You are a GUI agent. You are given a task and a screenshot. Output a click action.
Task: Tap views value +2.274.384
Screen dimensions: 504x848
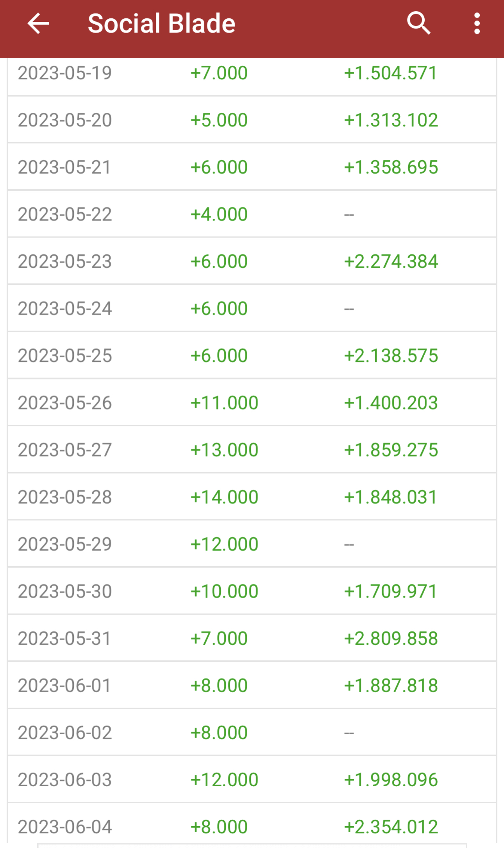(391, 261)
